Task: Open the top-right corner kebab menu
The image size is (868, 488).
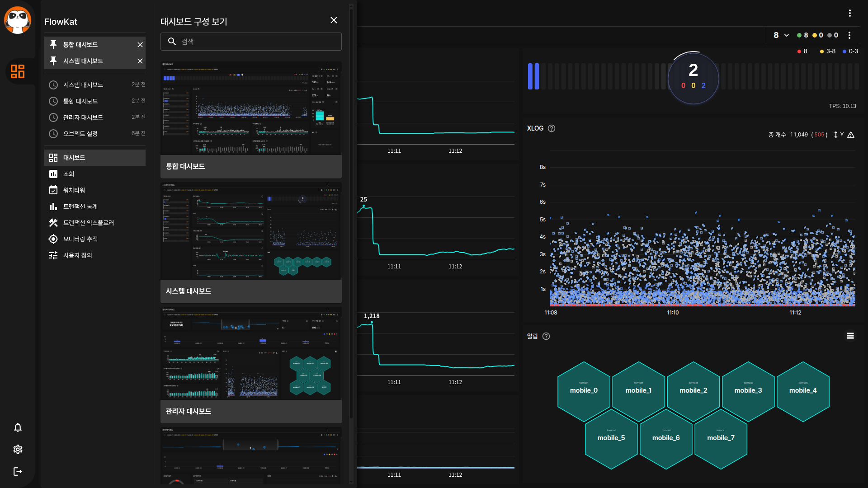Action: click(x=850, y=13)
